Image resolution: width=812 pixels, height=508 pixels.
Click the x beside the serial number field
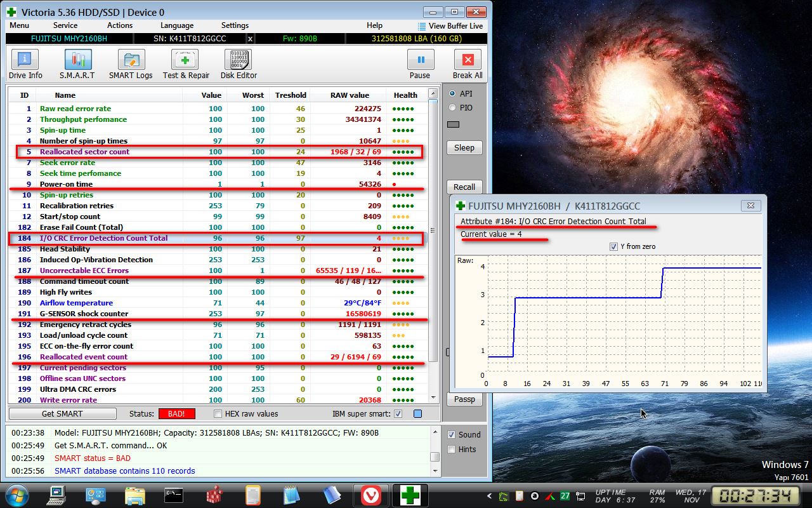pyautogui.click(x=250, y=39)
